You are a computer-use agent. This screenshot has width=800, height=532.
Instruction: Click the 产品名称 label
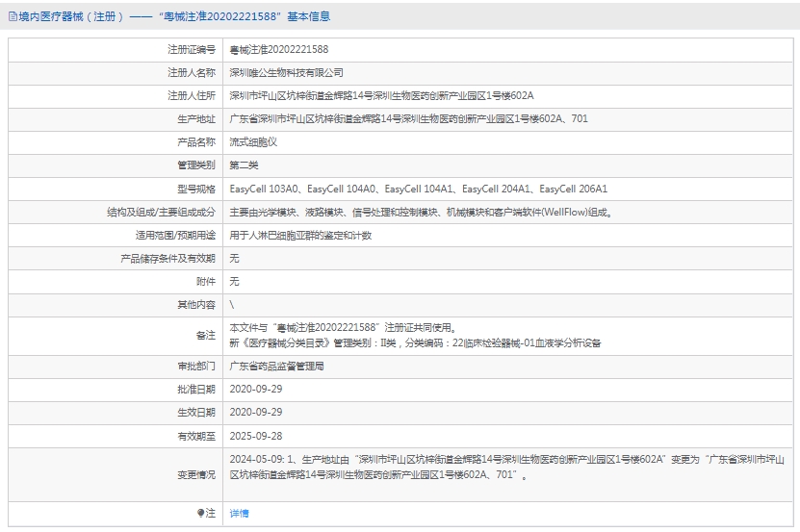tap(196, 141)
